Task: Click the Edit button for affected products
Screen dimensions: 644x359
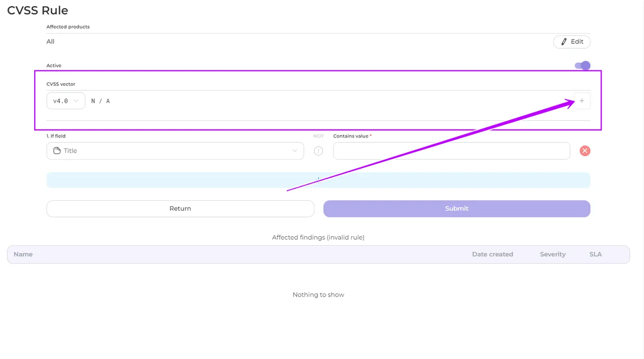Action: pos(572,42)
